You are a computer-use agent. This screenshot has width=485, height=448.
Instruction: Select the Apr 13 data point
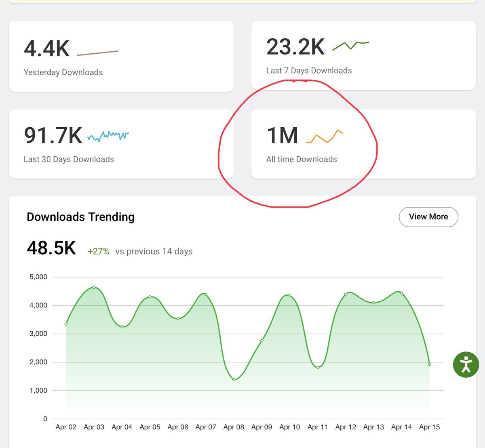(374, 303)
